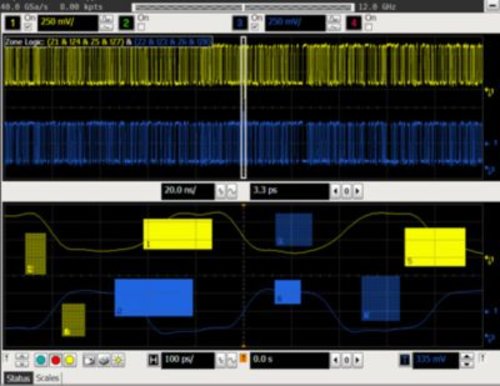The height and width of the screenshot is (386, 500).
Task: Select bright yellow zone 5 at right
Action: [435, 247]
